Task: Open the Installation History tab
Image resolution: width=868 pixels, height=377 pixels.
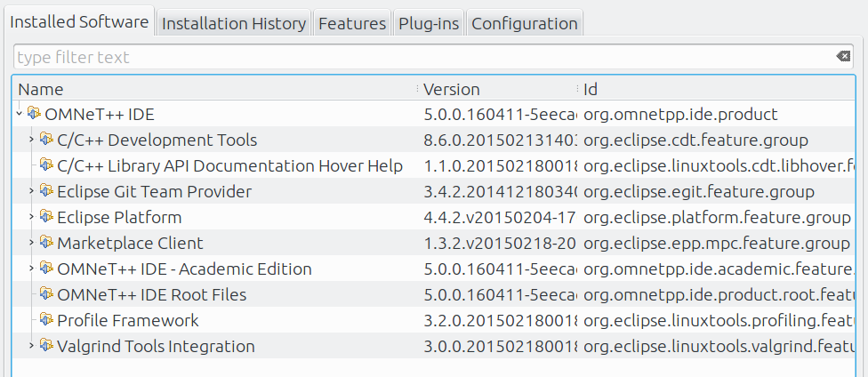Action: (x=234, y=23)
